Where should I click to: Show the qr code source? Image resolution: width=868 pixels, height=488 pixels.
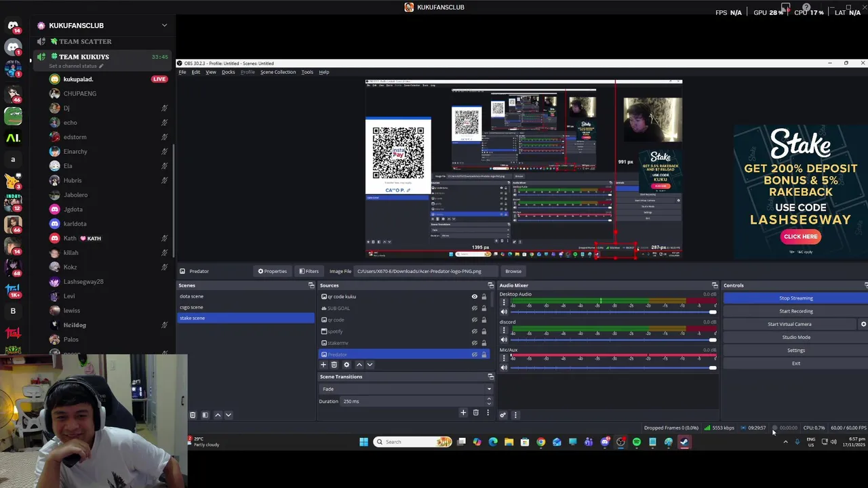[x=475, y=320]
